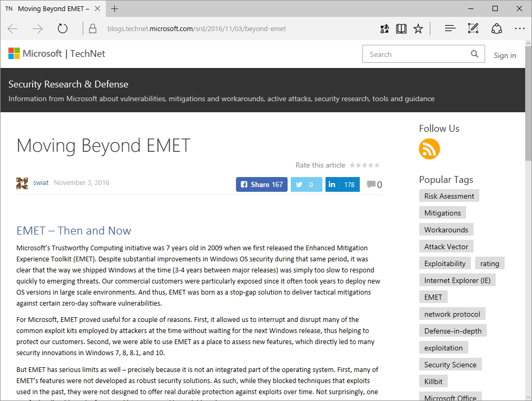Screen dimensions: 532x401
Task: Click the translate page icon in address bar
Action: click(385, 28)
